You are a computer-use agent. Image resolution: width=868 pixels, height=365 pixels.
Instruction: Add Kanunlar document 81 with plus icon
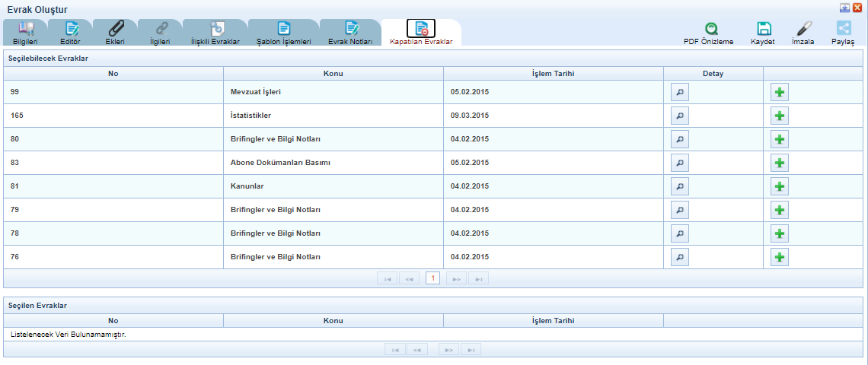[x=779, y=186]
